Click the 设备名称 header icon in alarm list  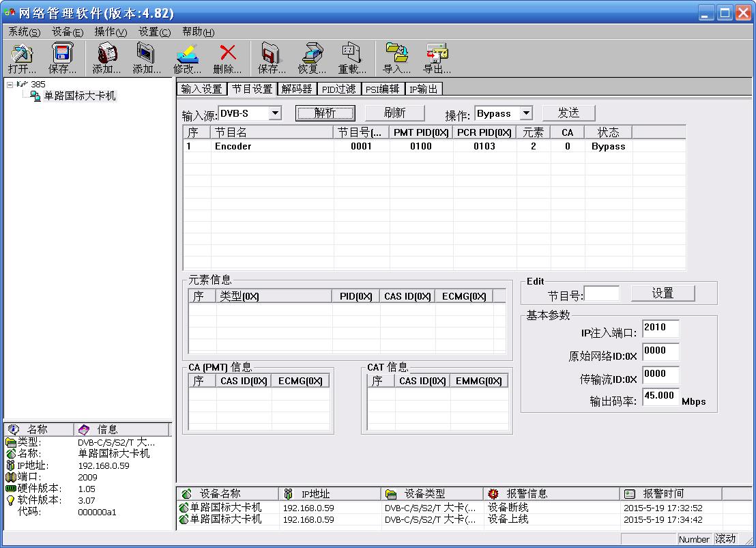186,493
